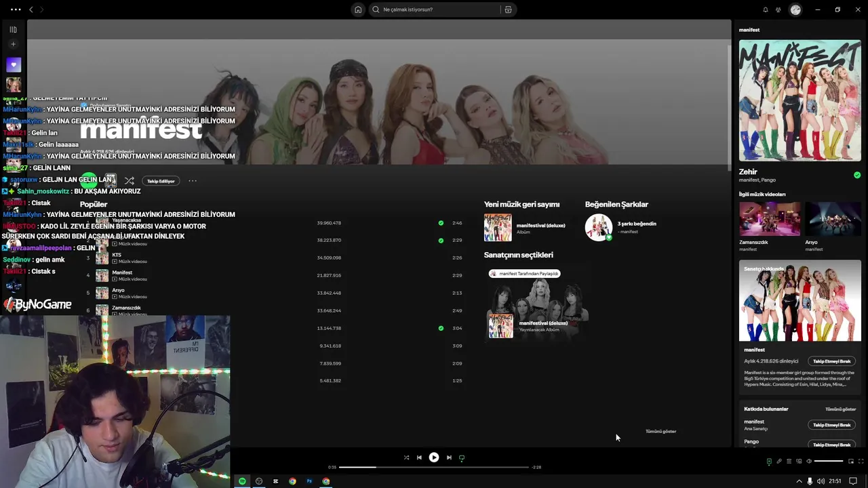The image size is (868, 488).
Task: Open the play queue icon
Action: pyautogui.click(x=789, y=462)
